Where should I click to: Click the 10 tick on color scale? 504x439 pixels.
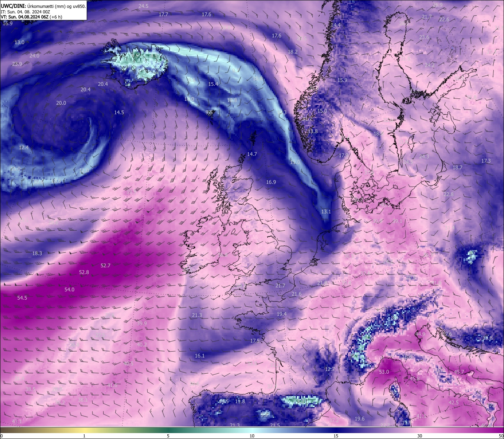pyautogui.click(x=252, y=436)
